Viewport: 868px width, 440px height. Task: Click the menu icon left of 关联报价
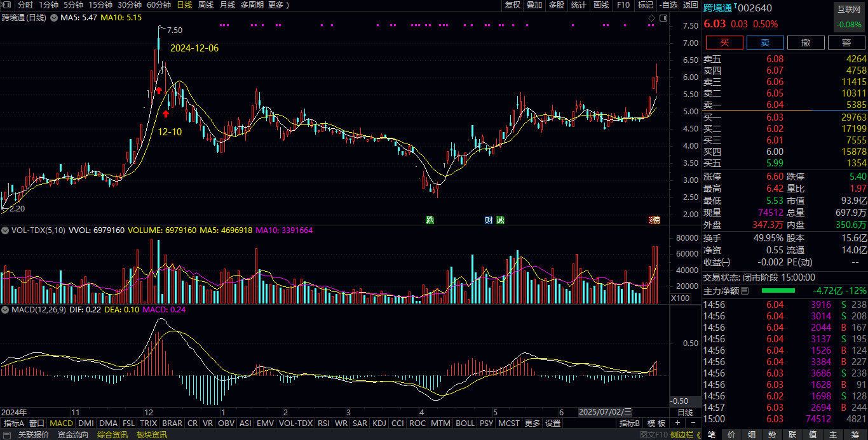[6, 435]
